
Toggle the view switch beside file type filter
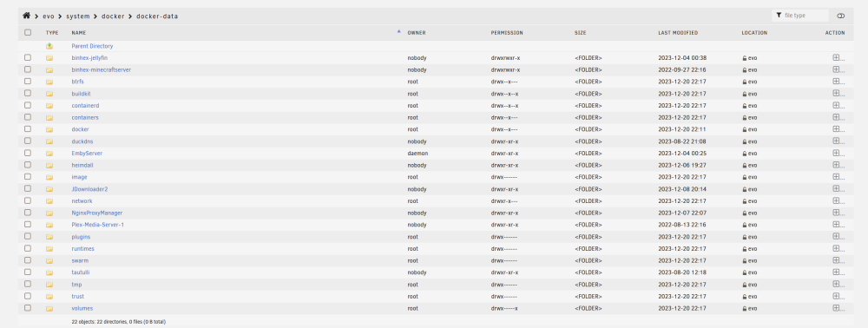pos(841,16)
